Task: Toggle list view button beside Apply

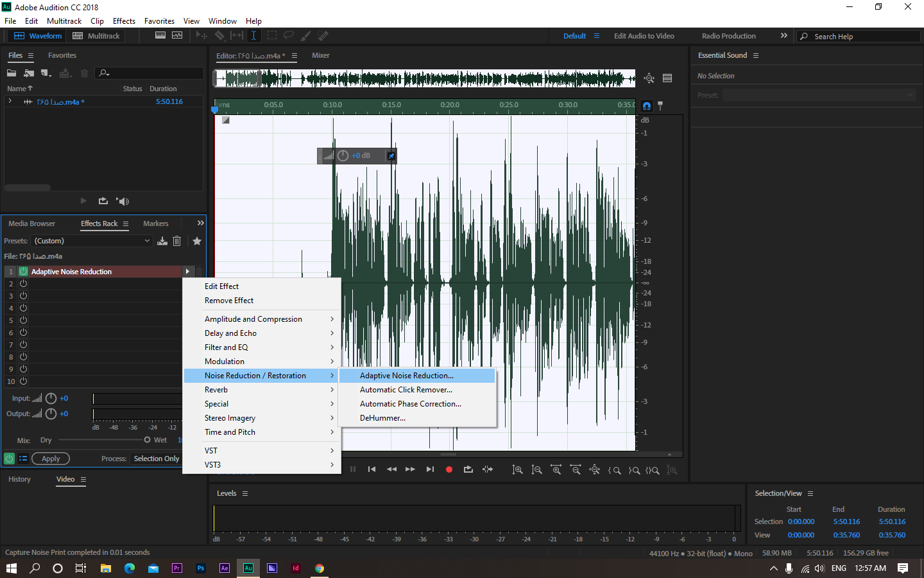Action: pos(23,459)
